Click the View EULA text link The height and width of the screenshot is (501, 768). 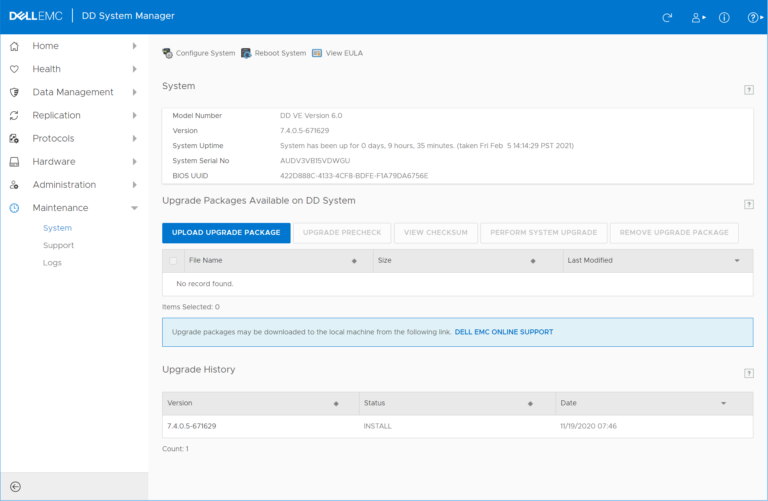(344, 53)
